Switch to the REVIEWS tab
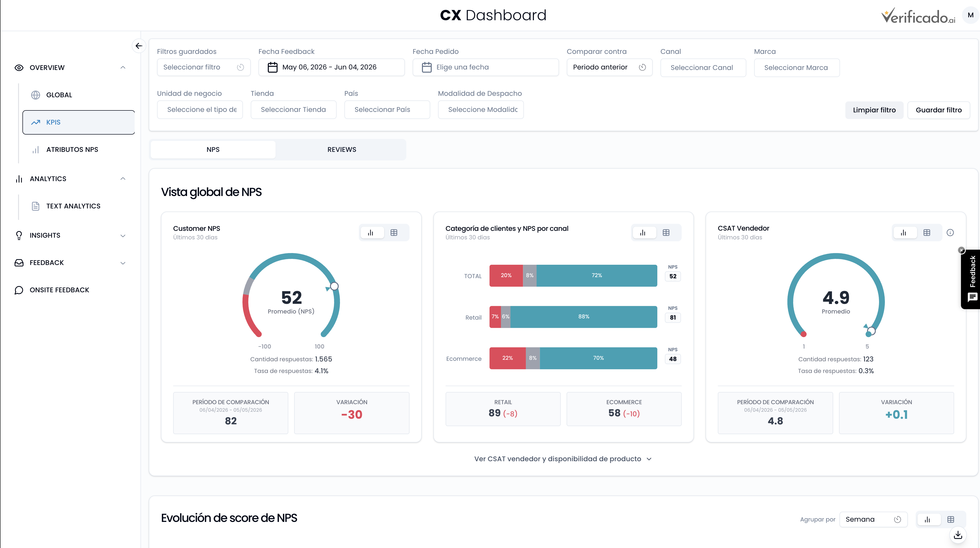Viewport: 980px width, 548px height. click(x=342, y=149)
